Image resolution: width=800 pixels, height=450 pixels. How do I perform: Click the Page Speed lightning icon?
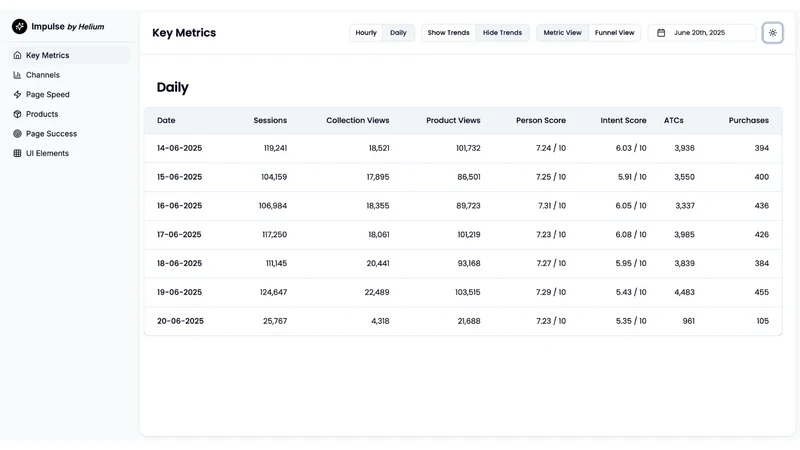click(17, 94)
